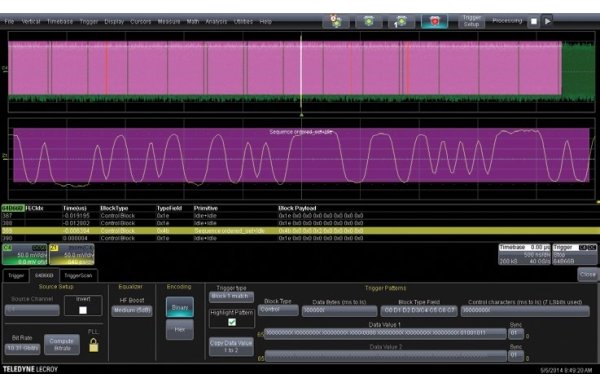
Task: Click the play arrow beside Processing
Action: click(548, 21)
